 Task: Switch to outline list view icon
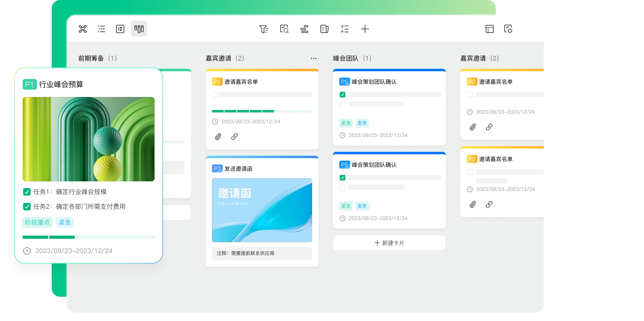point(101,29)
